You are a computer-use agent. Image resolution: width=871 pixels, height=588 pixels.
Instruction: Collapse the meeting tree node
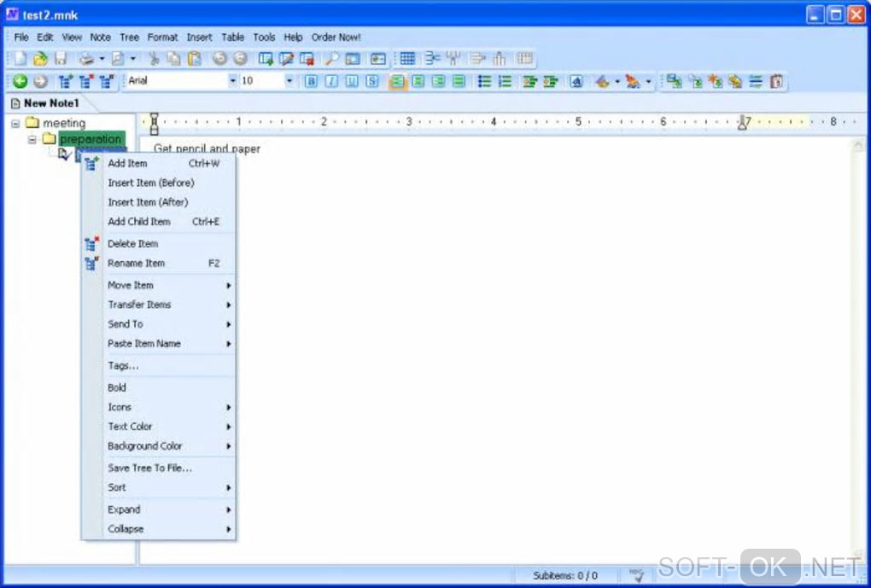pyautogui.click(x=15, y=123)
